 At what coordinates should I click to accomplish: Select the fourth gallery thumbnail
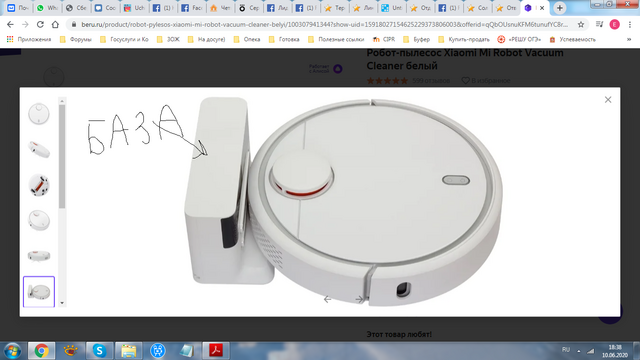pos(39,220)
